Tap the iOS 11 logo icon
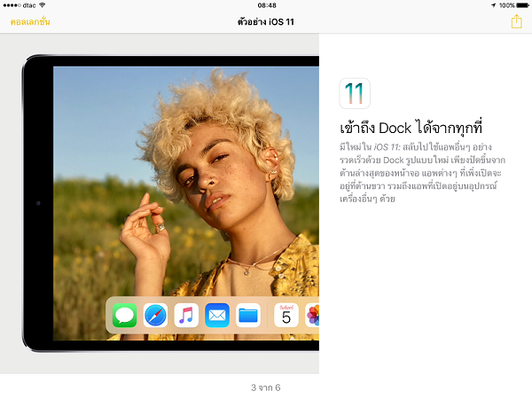 click(x=355, y=93)
